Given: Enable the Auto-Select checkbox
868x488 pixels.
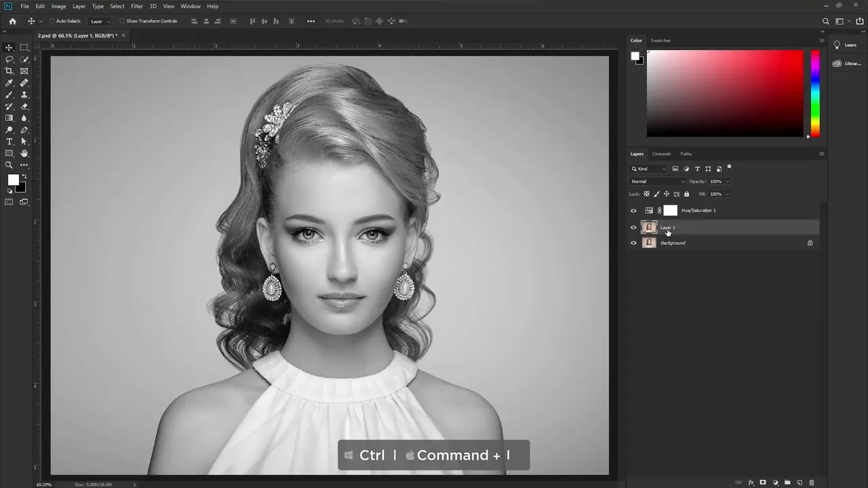Looking at the screenshot, I should (52, 21).
